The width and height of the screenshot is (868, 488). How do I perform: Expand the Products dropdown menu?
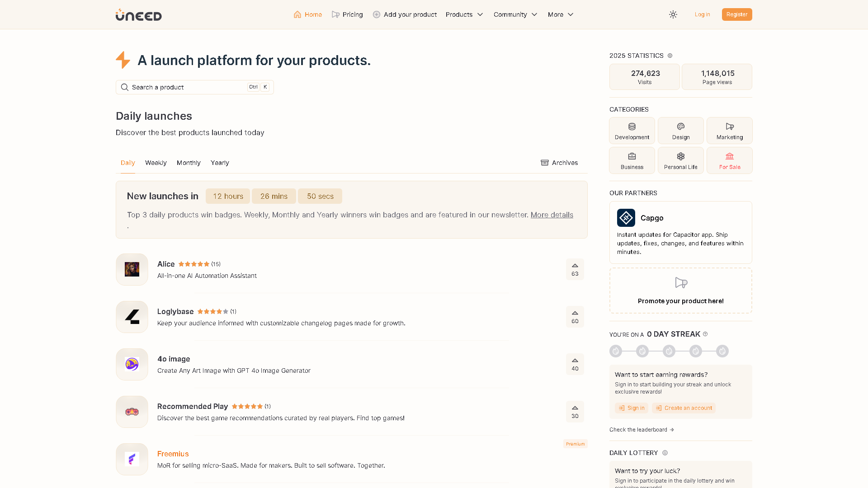(x=464, y=14)
